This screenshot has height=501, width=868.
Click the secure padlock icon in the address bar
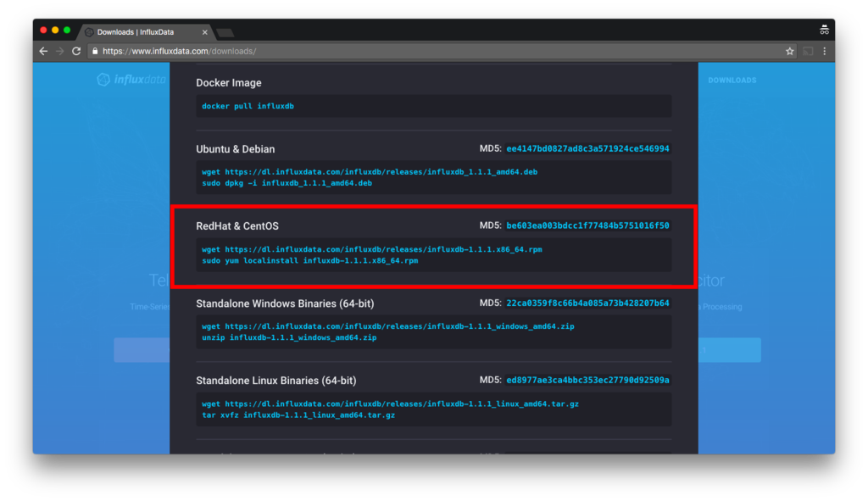click(95, 51)
